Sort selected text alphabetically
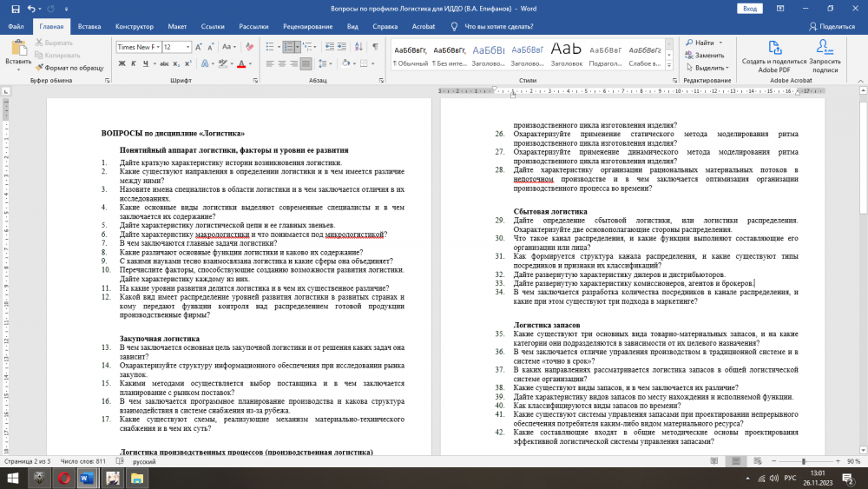The height and width of the screenshot is (489, 868). pos(359,47)
